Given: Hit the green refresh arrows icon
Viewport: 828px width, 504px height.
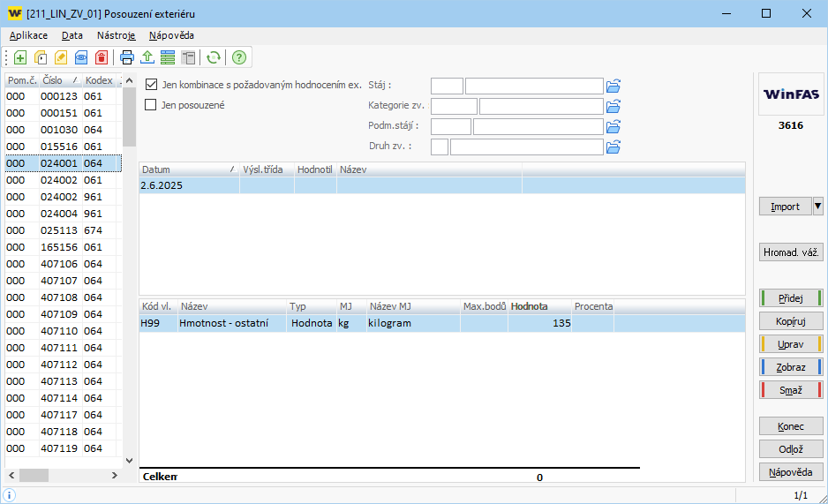Looking at the screenshot, I should 213,57.
